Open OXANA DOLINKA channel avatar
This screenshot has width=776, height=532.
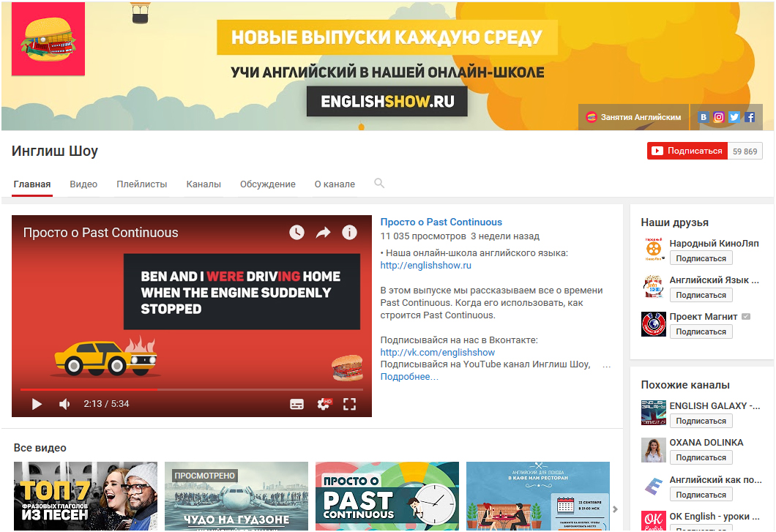click(653, 450)
